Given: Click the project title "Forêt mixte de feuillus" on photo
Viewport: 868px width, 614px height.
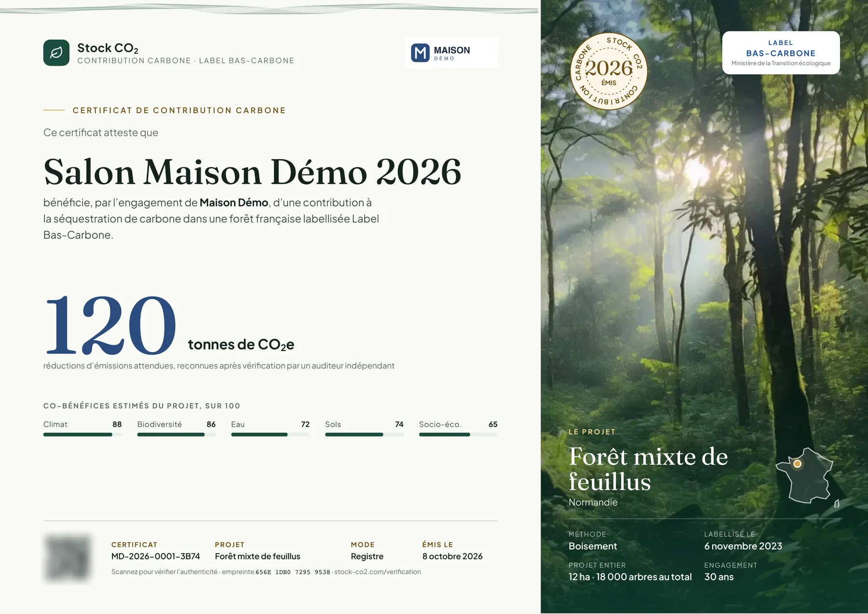Looking at the screenshot, I should tap(648, 469).
